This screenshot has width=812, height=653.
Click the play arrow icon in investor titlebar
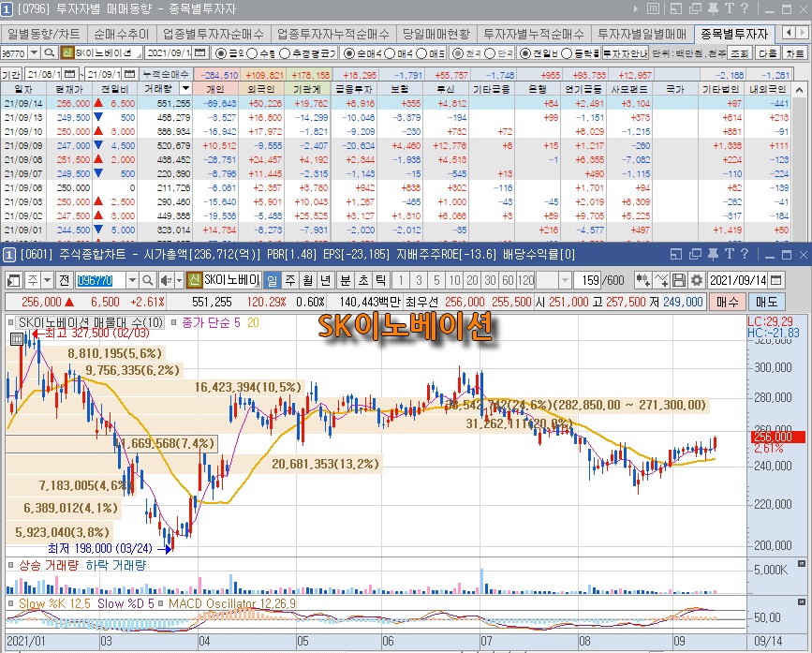(x=636, y=8)
